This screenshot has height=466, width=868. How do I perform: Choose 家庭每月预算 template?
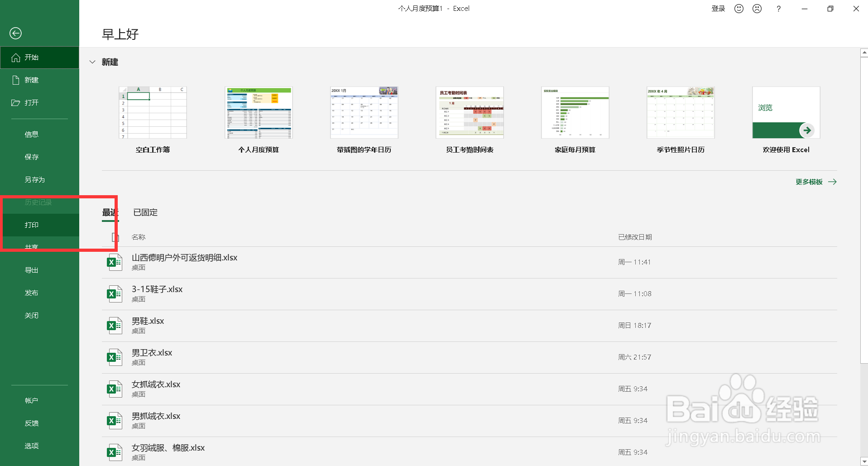[x=575, y=120]
